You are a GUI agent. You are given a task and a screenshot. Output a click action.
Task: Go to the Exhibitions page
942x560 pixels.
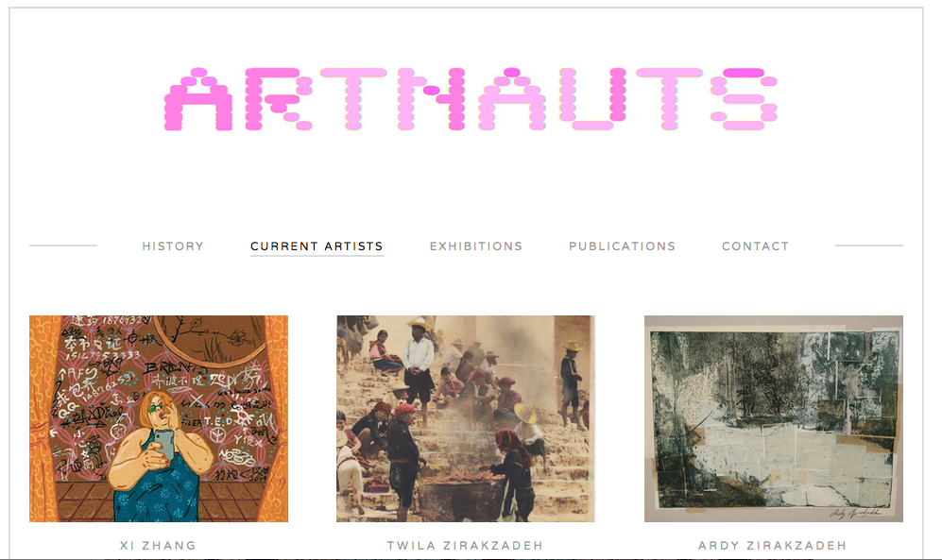[x=476, y=246]
